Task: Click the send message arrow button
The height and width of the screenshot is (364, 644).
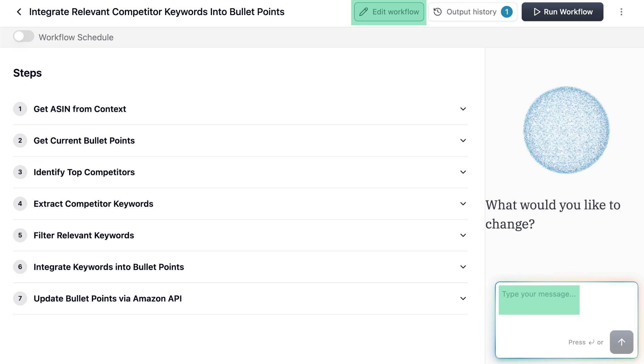Action: coord(621,342)
